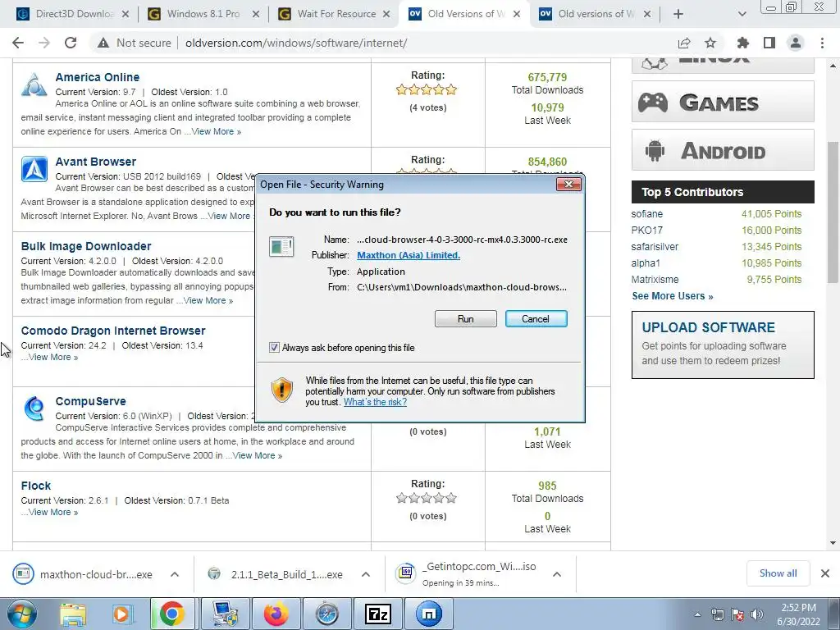Open the America Online title link
Viewport: 840px width, 630px height.
pyautogui.click(x=98, y=77)
